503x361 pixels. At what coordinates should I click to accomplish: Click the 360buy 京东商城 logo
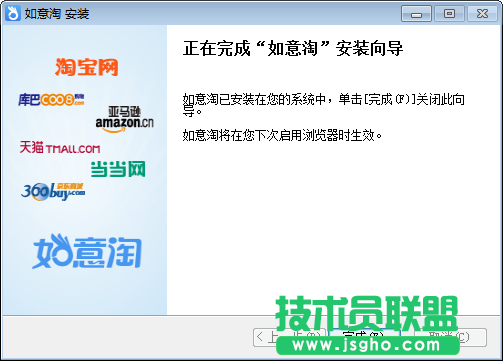(x=53, y=192)
